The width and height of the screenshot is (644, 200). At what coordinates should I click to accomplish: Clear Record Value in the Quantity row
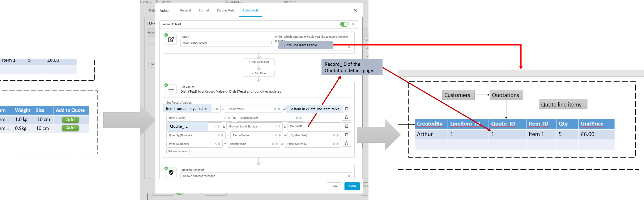pyautogui.click(x=276, y=135)
